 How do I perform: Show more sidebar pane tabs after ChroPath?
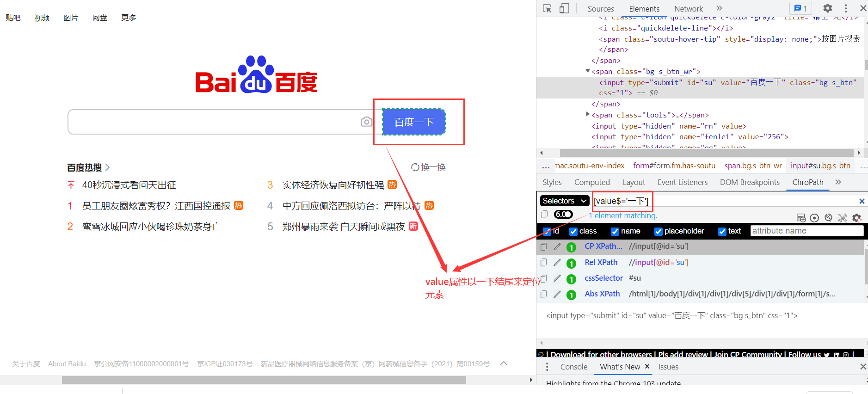pos(838,182)
